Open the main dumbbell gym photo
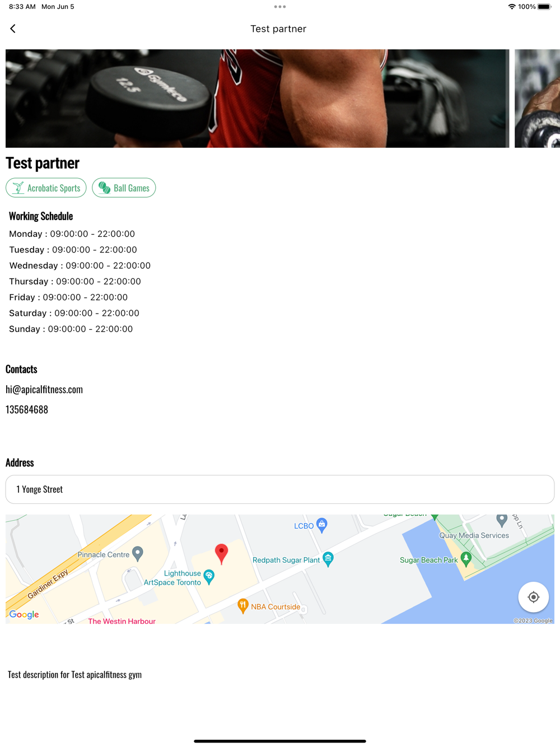 [x=257, y=99]
